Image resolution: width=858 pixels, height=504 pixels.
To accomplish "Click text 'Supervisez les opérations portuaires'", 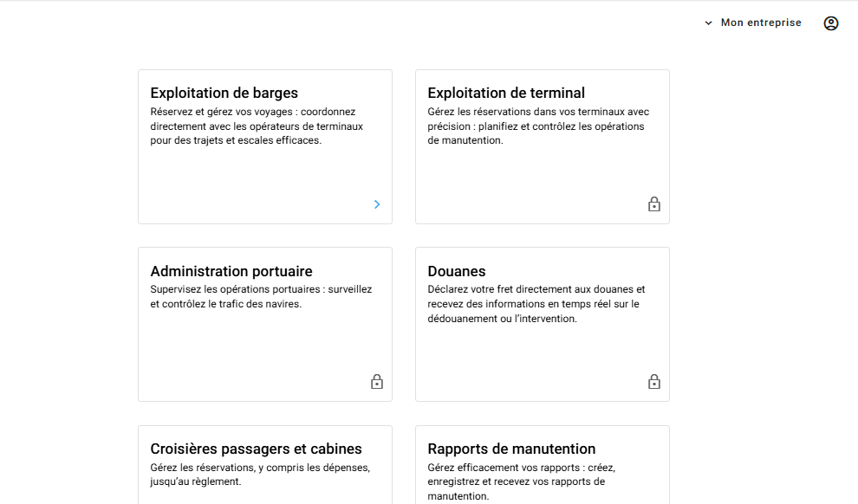I will point(261,296).
